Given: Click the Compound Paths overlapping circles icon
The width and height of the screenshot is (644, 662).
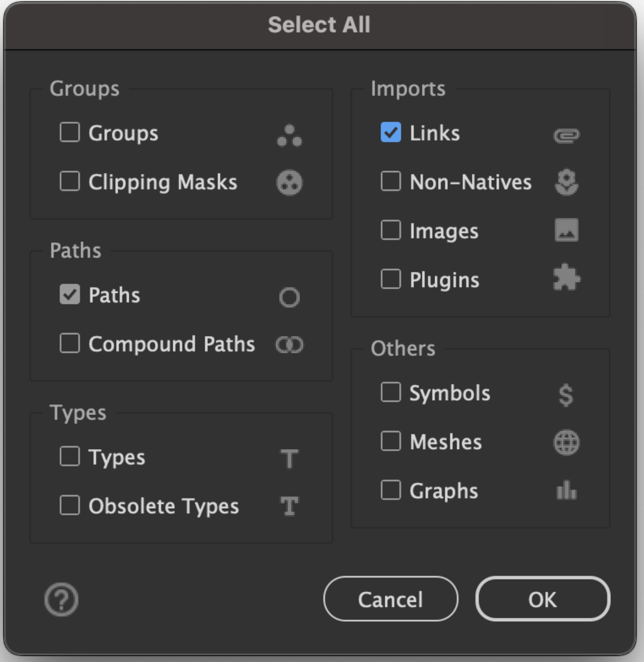Looking at the screenshot, I should [x=289, y=345].
